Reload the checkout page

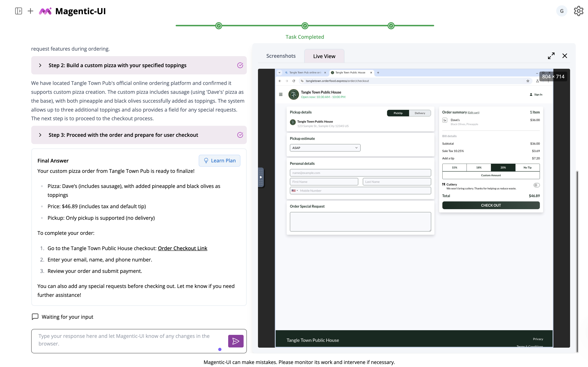coord(294,81)
